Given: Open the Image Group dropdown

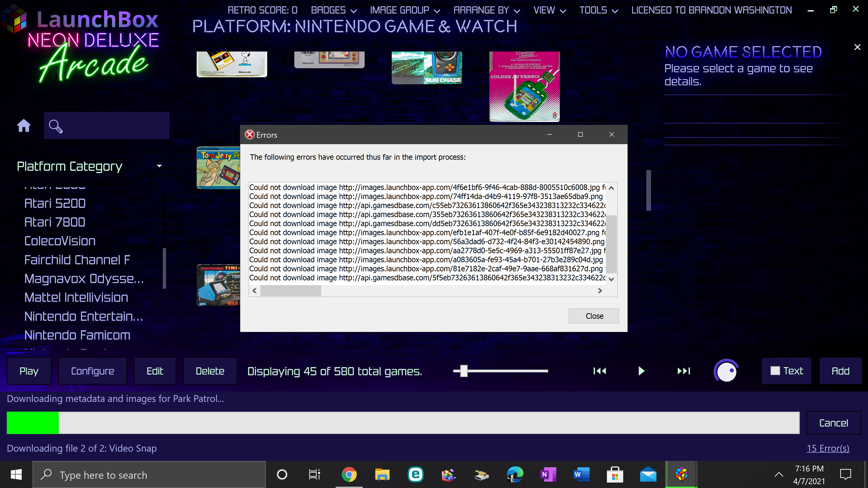Looking at the screenshot, I should [405, 10].
